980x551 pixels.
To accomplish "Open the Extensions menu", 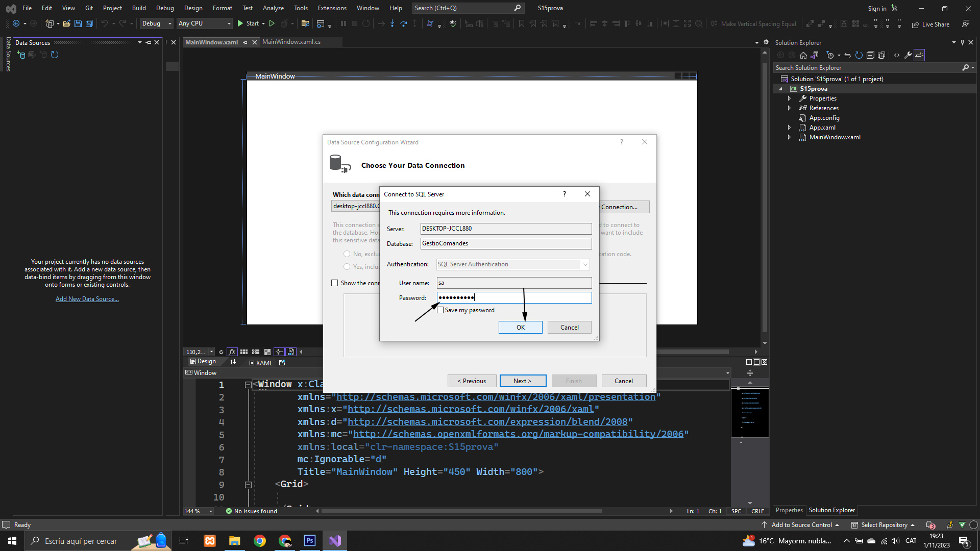I will coord(332,8).
